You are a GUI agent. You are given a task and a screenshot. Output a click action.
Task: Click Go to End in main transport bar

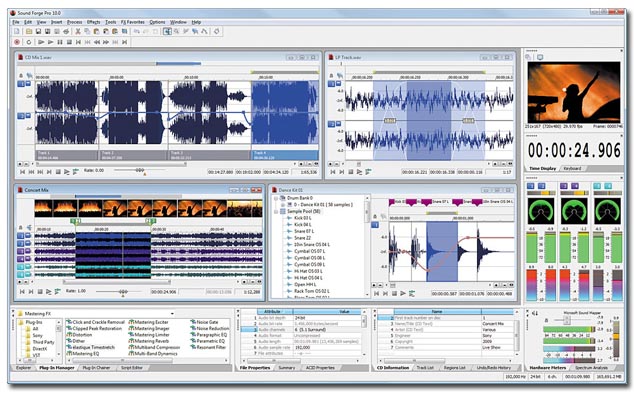click(x=125, y=42)
